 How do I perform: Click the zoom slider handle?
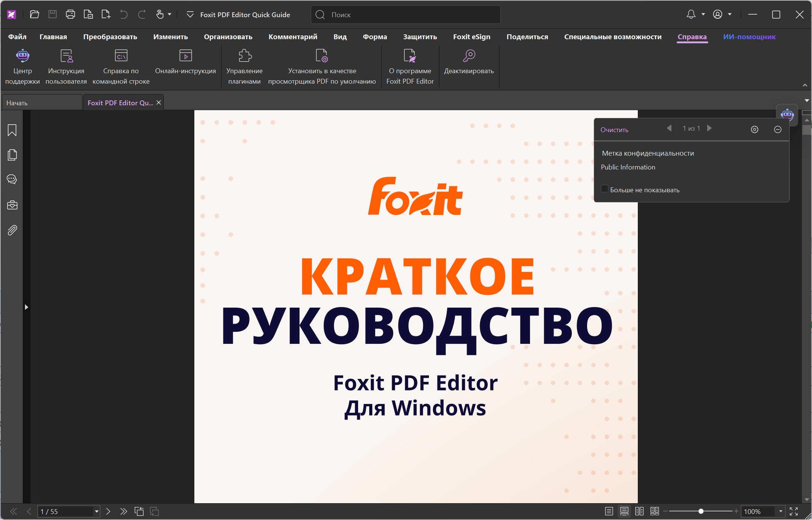coord(701,511)
